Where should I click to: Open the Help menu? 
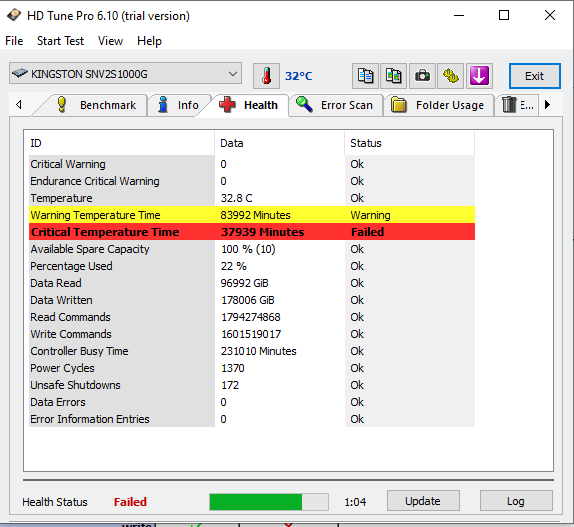tap(149, 41)
